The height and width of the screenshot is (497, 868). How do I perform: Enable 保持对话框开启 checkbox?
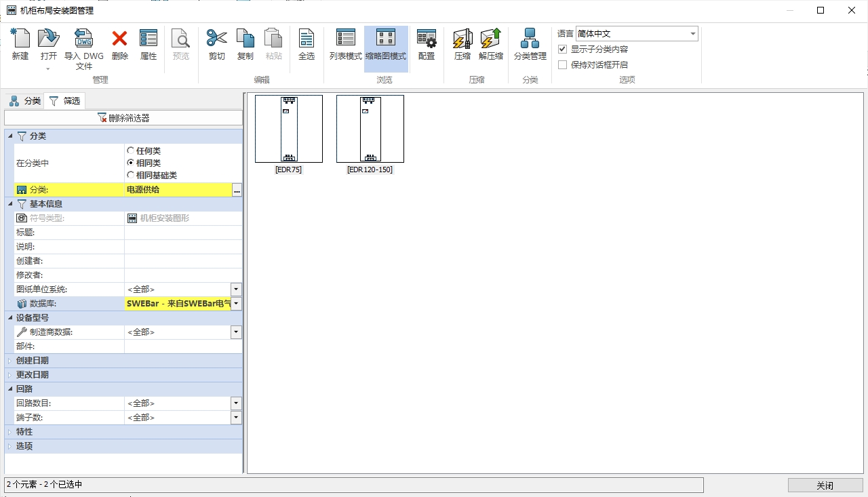(562, 65)
